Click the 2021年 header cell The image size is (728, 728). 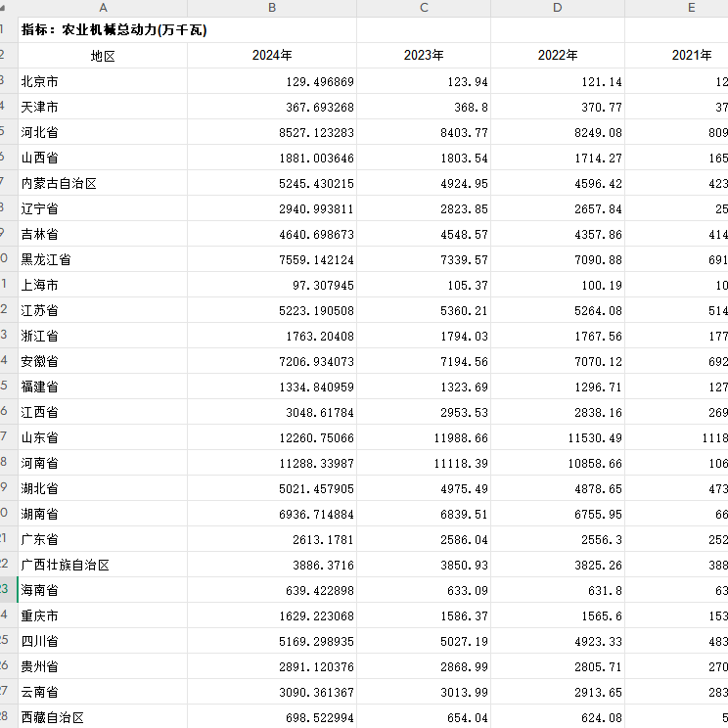677,56
